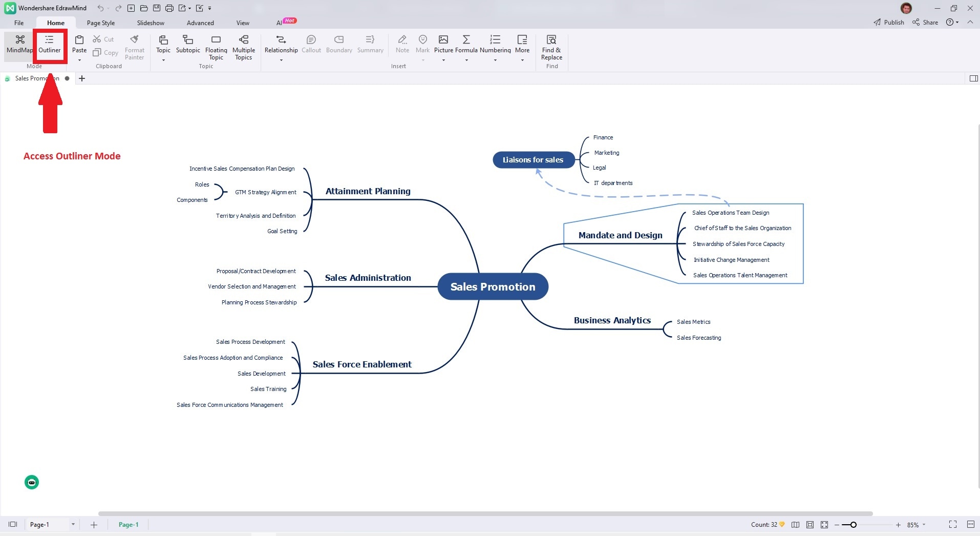Toggle the right side panel
The height and width of the screenshot is (536, 980).
point(973,78)
